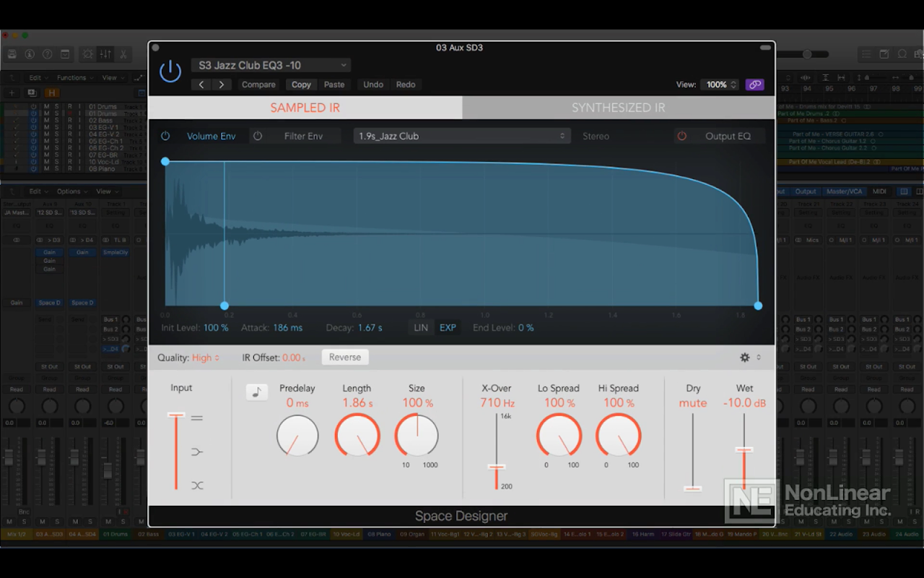This screenshot has width=924, height=578.
Task: Click the gear settings icon
Action: click(x=745, y=358)
